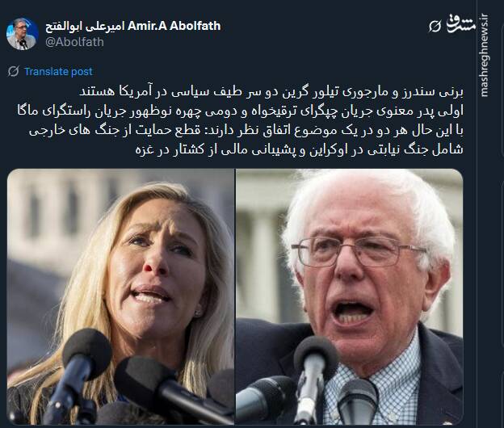
Task: Click the phrase قطع حمایت in third line
Action: (172, 131)
